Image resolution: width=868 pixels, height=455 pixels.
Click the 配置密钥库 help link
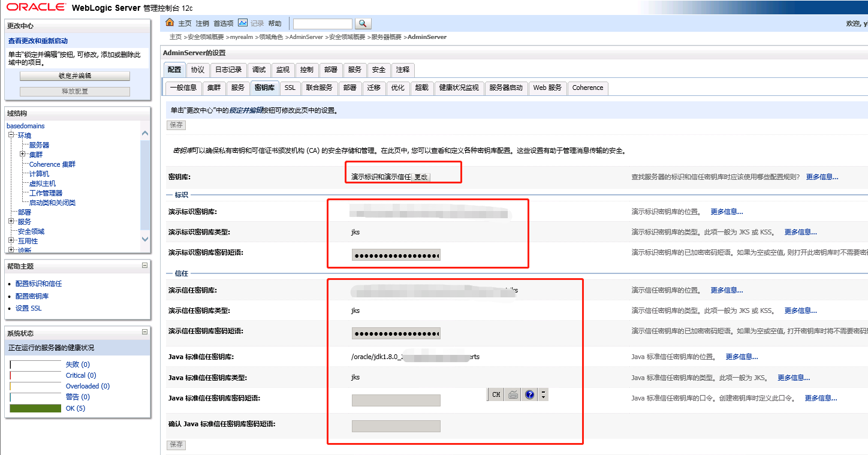[32, 296]
